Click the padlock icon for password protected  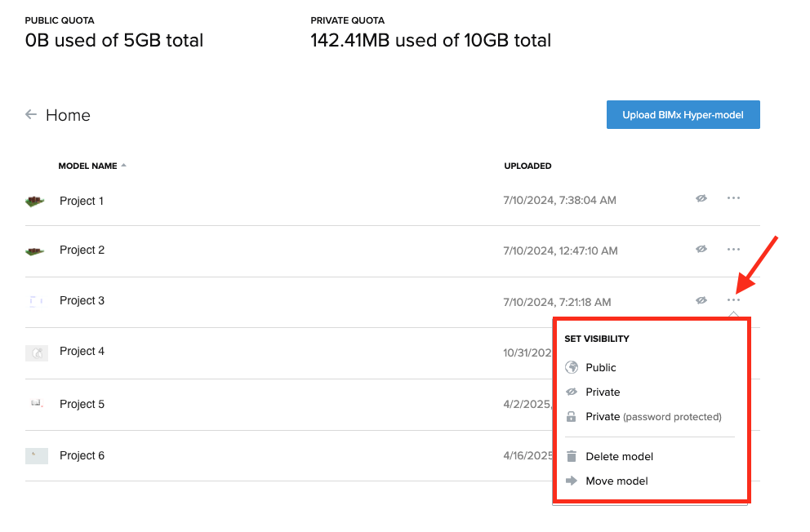coord(571,416)
